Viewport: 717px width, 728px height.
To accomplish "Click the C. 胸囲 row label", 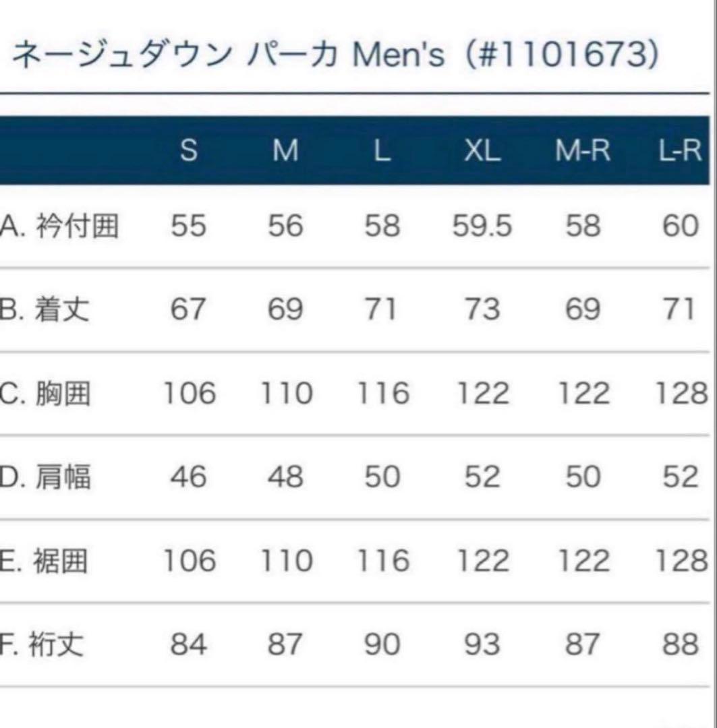I will coord(45,394).
